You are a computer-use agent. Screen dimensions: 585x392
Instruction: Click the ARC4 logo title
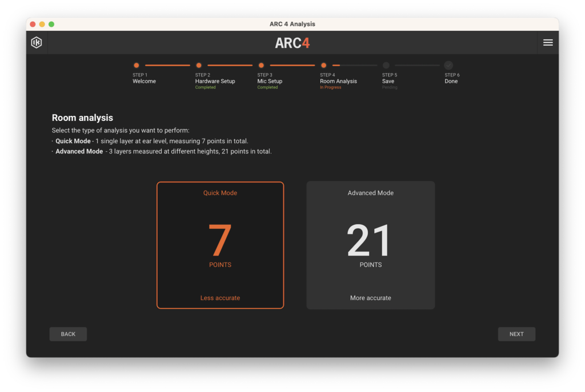292,43
